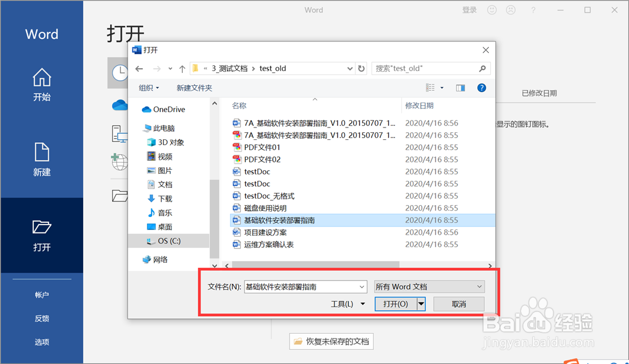629x364 pixels.
Task: Open 下载 folder in tree
Action: [160, 199]
